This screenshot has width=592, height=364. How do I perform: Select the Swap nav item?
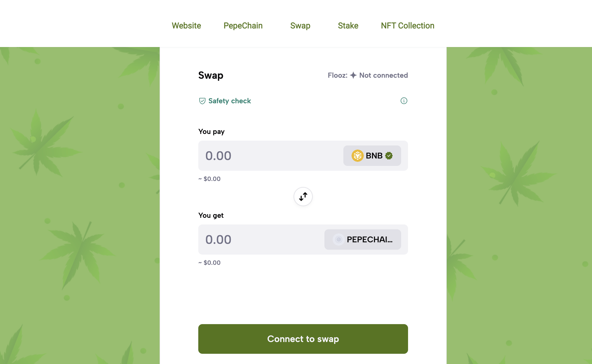300,26
